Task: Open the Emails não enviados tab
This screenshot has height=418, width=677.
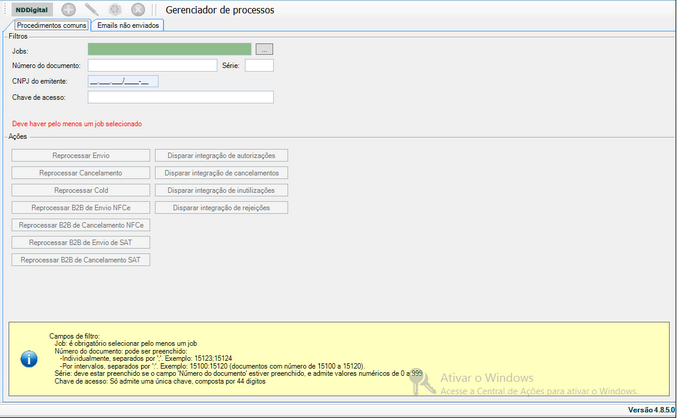Action: (128, 25)
